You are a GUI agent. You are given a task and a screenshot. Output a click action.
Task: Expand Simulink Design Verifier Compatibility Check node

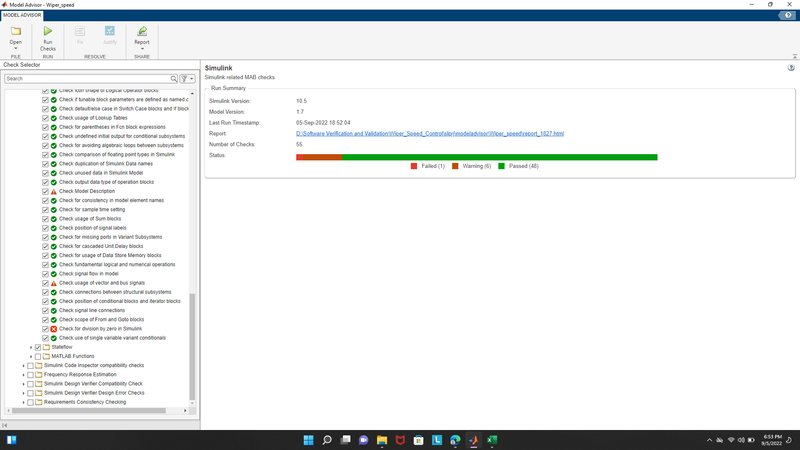pyautogui.click(x=23, y=384)
